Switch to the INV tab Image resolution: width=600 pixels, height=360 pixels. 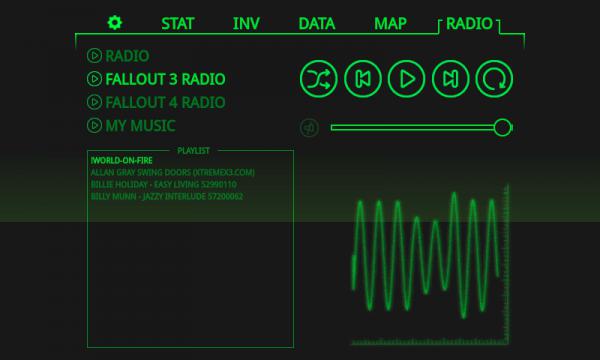(x=246, y=24)
